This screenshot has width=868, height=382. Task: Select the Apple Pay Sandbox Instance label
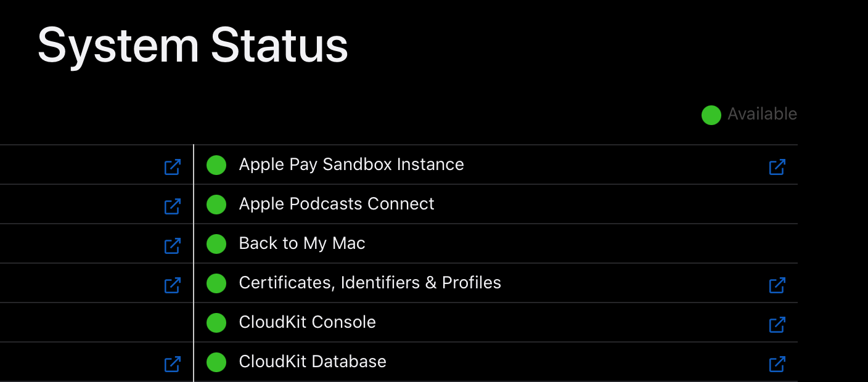coord(351,165)
